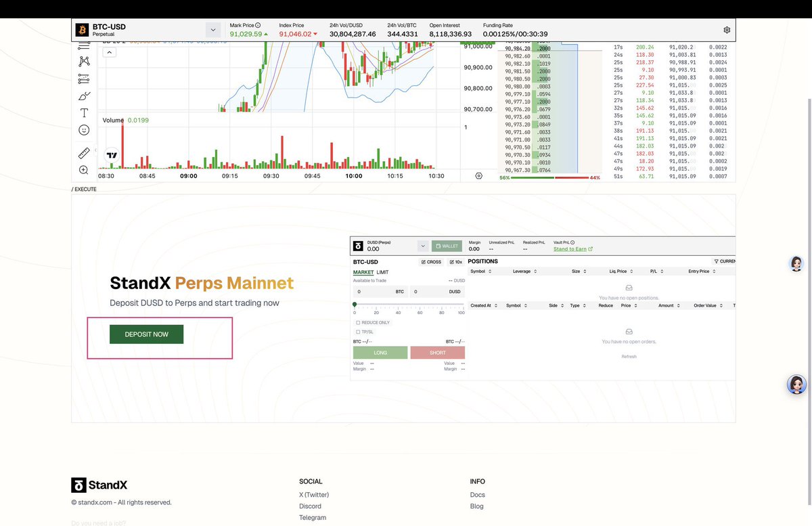The image size is (812, 526).
Task: Open the Stand to Earn link
Action: coord(572,249)
